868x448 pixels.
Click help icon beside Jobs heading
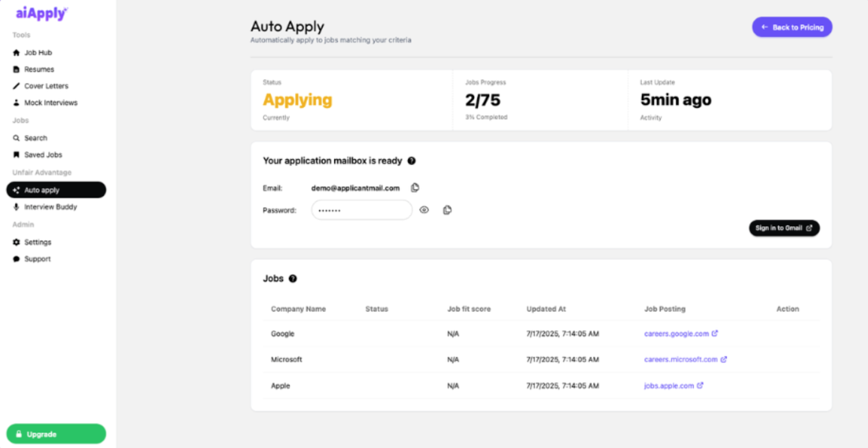293,279
